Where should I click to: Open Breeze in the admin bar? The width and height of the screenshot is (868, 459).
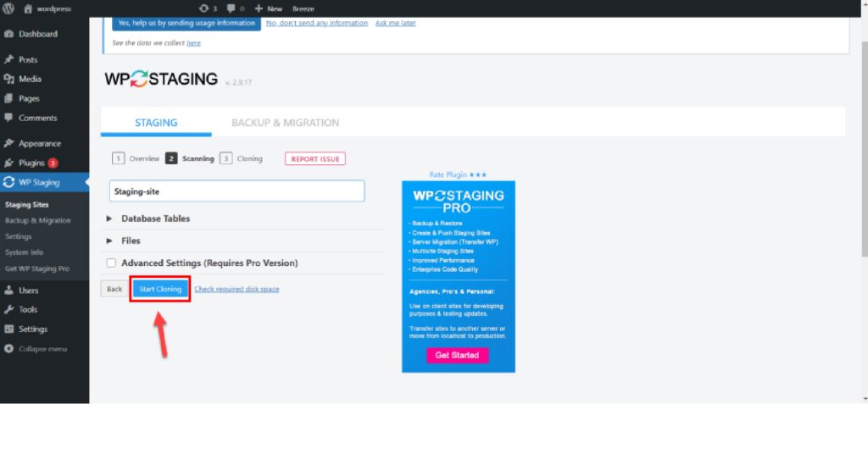click(x=303, y=8)
